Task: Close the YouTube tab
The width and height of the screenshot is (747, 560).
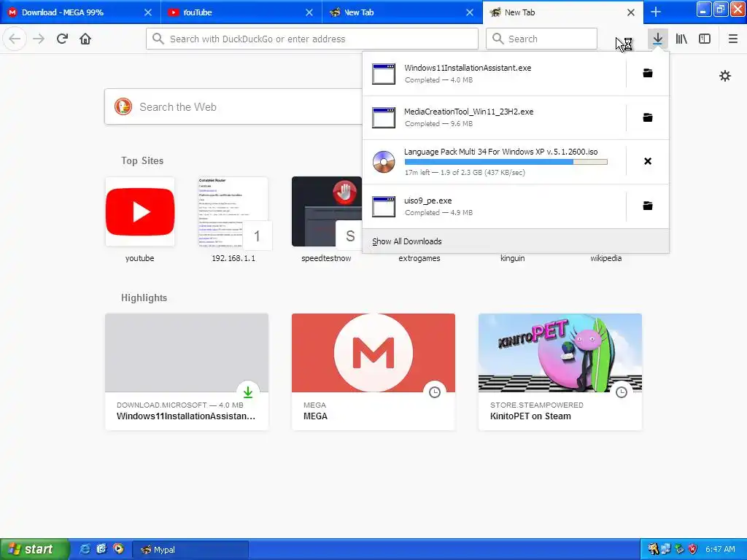Action: (309, 12)
